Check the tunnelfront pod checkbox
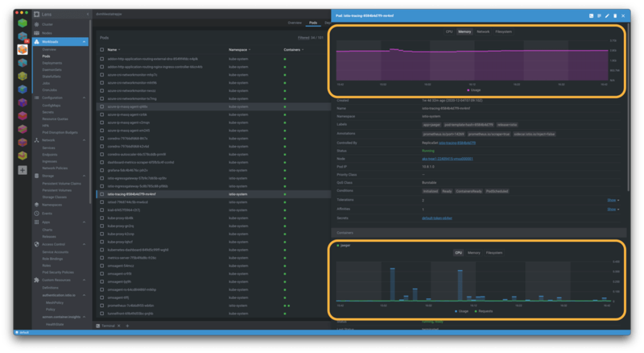Viewport: 644px width, 353px height. [102, 314]
